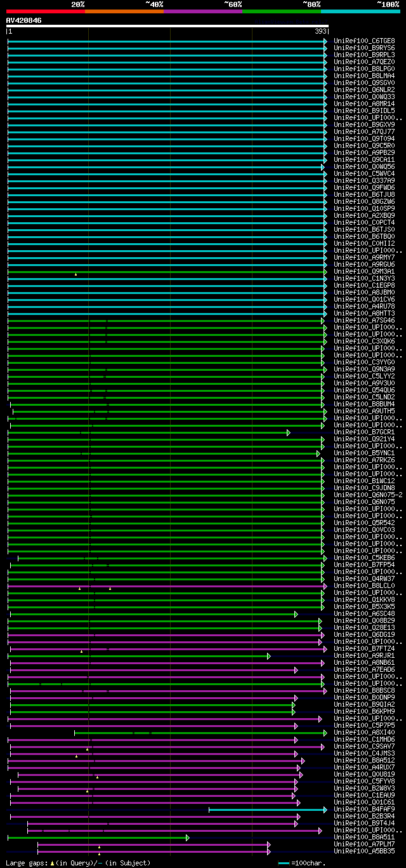Open the UniRef100_B9GXV9 hit

(x=364, y=124)
